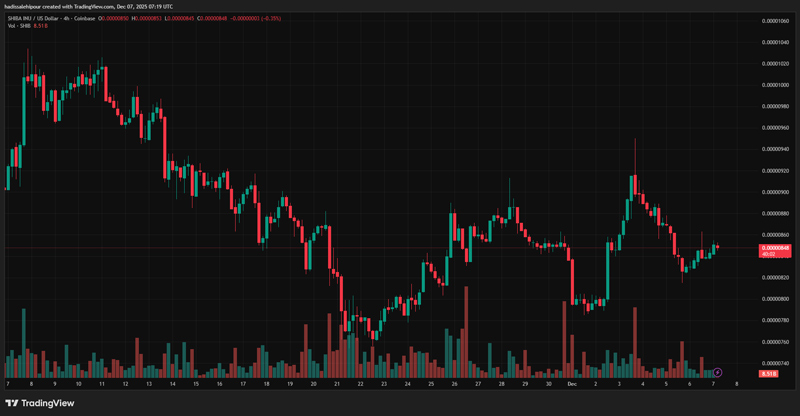Click the red volume value label 8.51B
The width and height of the screenshot is (800, 416).
pyautogui.click(x=769, y=373)
